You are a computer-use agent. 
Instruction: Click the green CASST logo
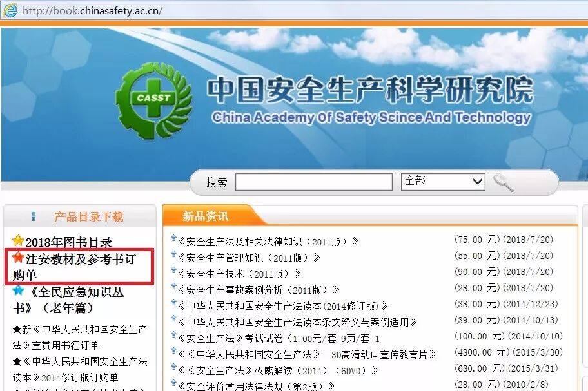point(153,100)
